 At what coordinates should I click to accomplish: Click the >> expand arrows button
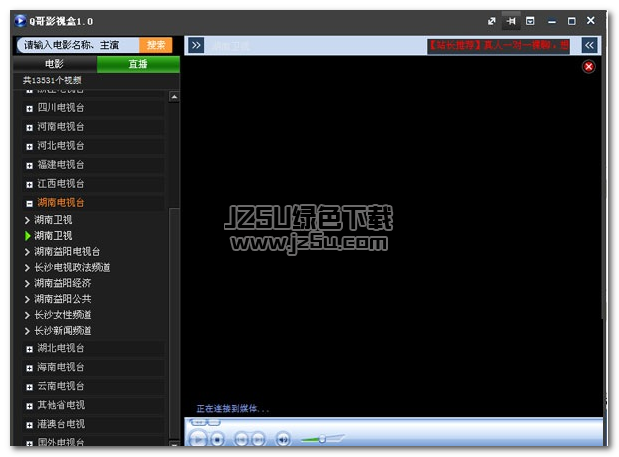196,45
